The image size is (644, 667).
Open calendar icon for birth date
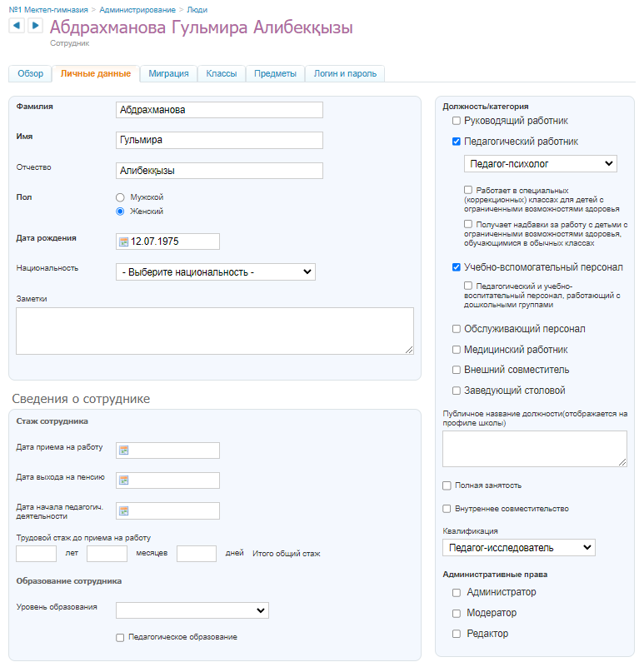coord(123,241)
